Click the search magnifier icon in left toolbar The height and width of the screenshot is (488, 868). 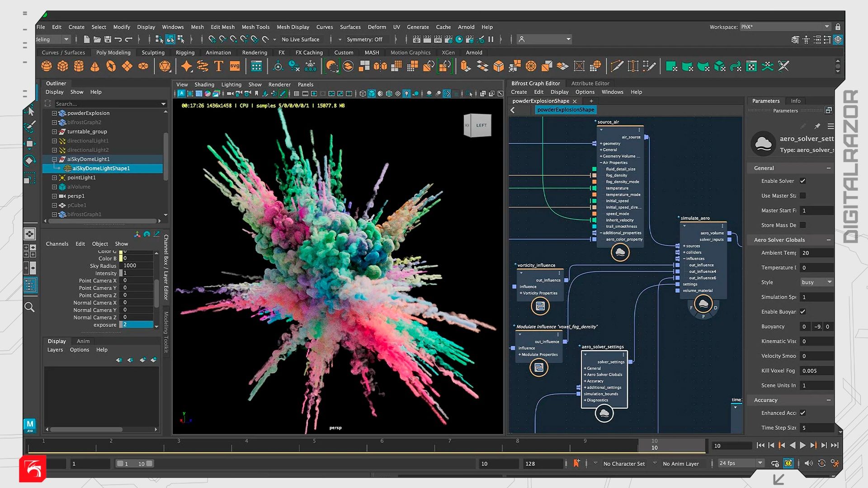point(29,307)
